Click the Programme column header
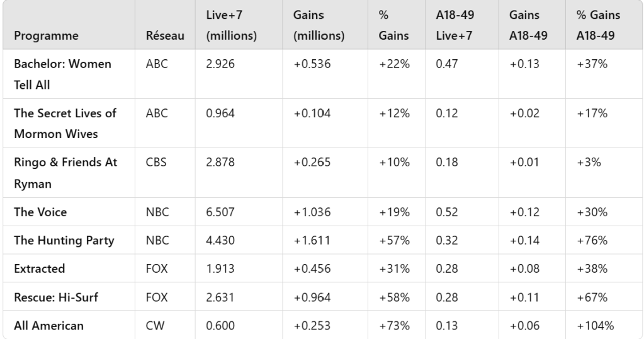 click(47, 37)
